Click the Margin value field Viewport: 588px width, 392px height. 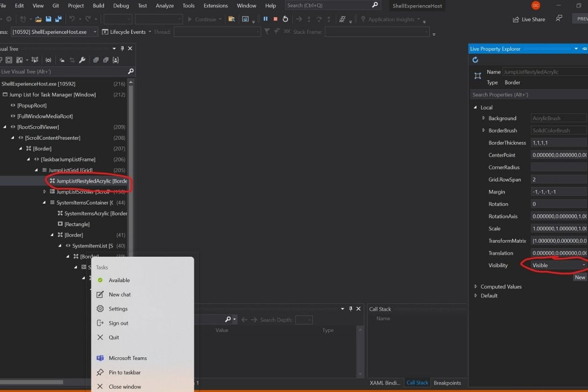point(559,192)
